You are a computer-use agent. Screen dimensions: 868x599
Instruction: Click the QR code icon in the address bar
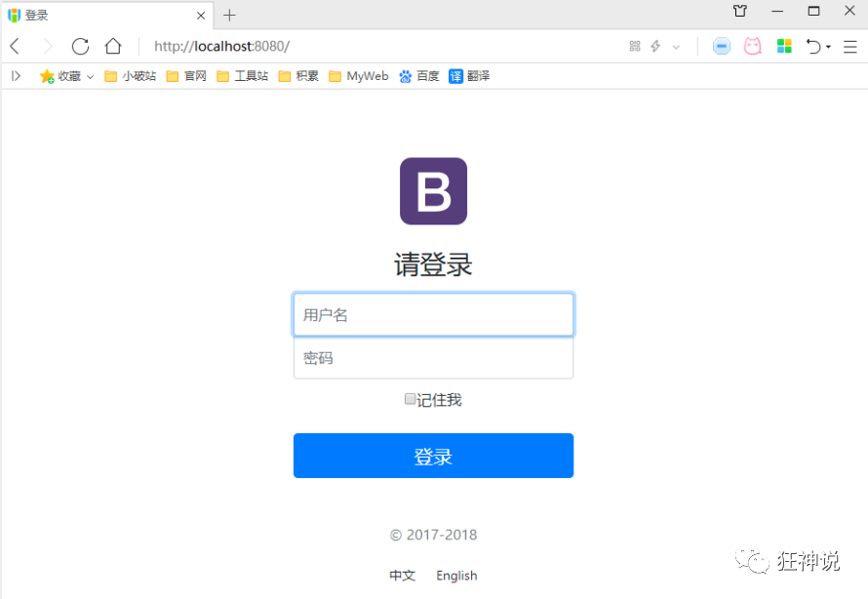[636, 46]
